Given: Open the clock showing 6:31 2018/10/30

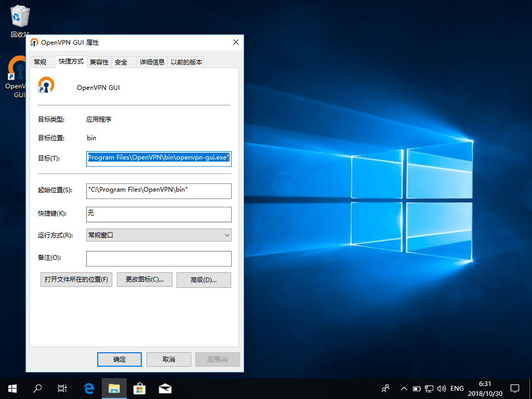Looking at the screenshot, I should 485,388.
